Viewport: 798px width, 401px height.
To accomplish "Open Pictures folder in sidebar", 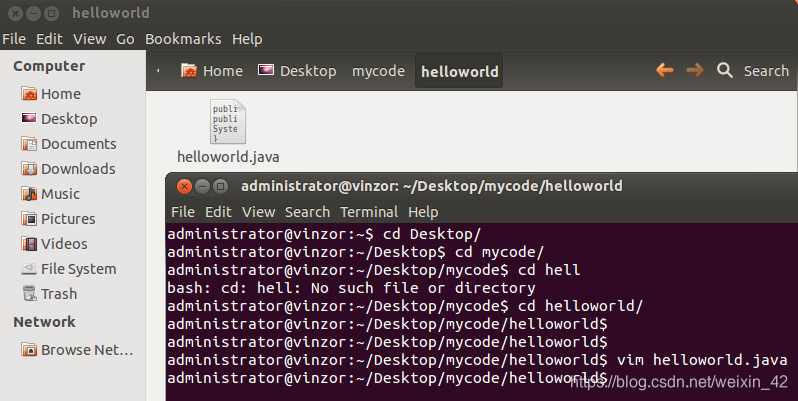I will [x=58, y=219].
